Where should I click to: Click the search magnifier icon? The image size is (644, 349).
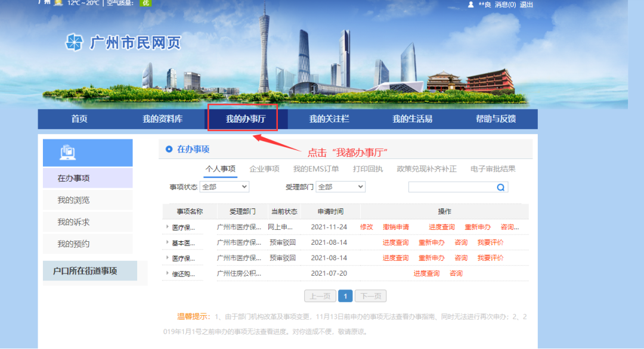[501, 187]
